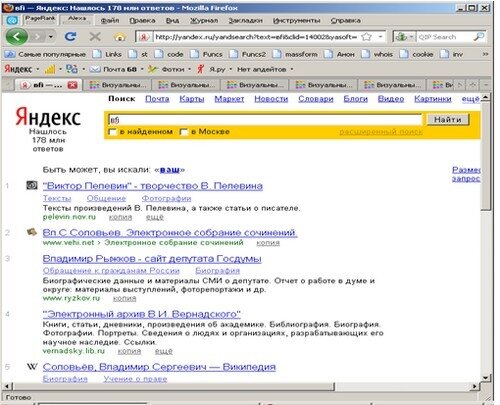Open the Закладки menu
The height and width of the screenshot is (405, 500).
pos(245,20)
